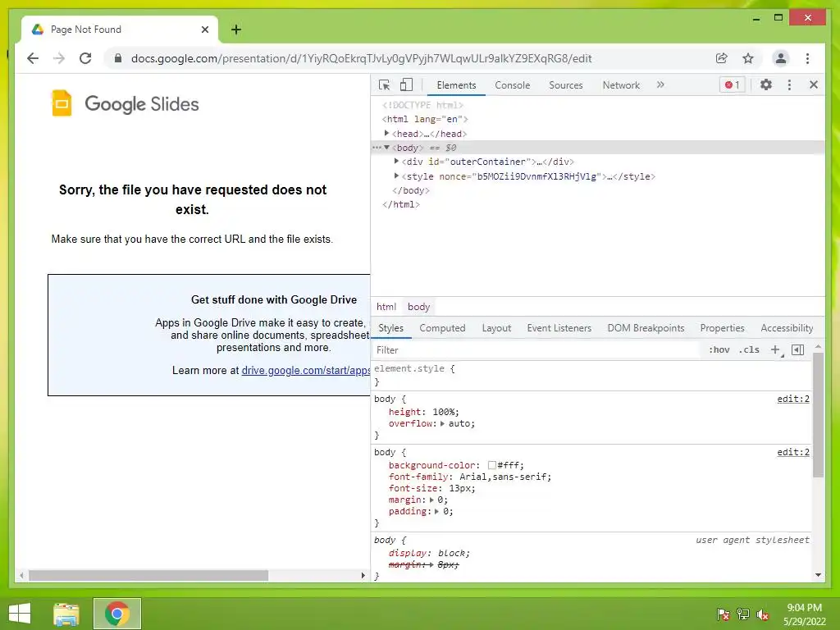Viewport: 840px width, 630px height.
Task: Select the Styles pane tab
Action: tap(390, 328)
